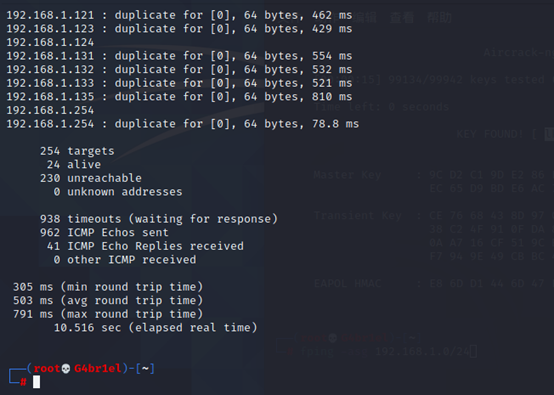This screenshot has width=554, height=395.
Task: Click the skull icon in the prompt
Action: [66, 369]
